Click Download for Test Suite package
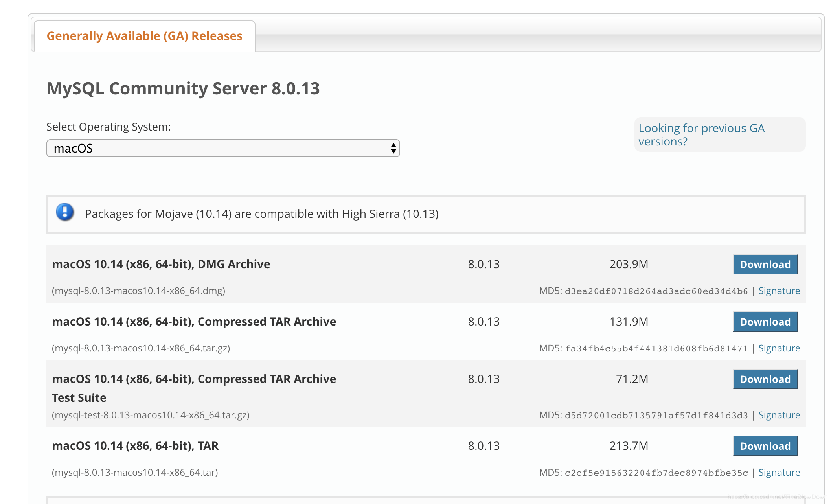Image resolution: width=831 pixels, height=504 pixels. (765, 379)
